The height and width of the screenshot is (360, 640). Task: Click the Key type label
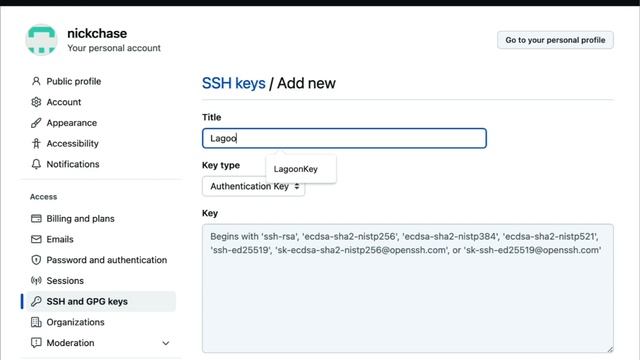coord(221,165)
